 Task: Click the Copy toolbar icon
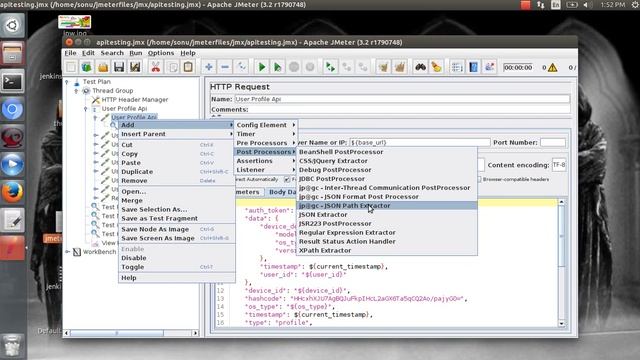[x=172, y=67]
